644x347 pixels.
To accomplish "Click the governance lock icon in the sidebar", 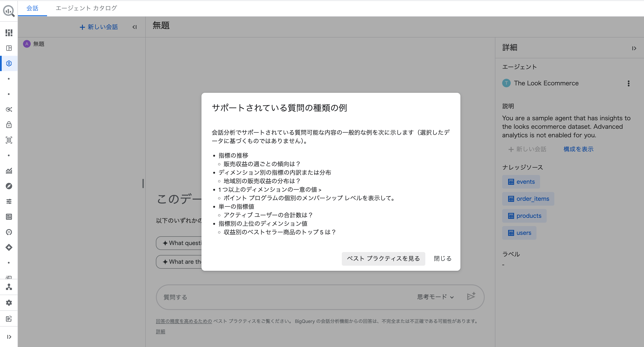I will coord(9,125).
